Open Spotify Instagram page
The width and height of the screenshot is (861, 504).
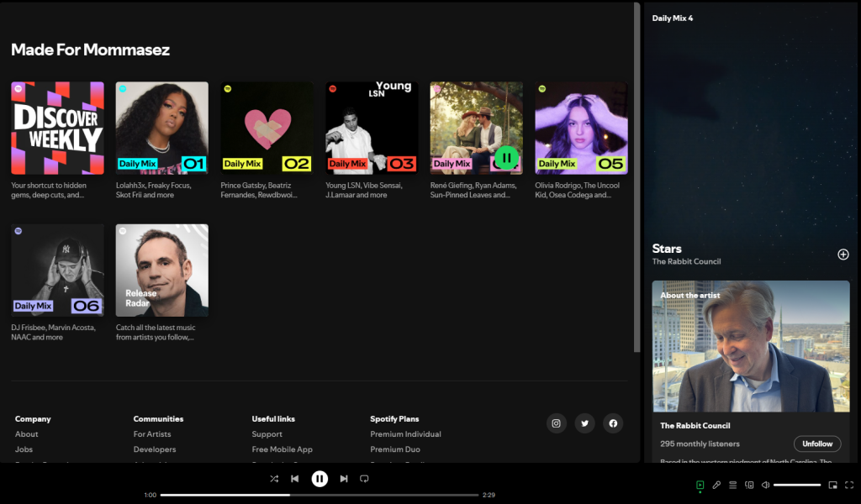point(557,423)
